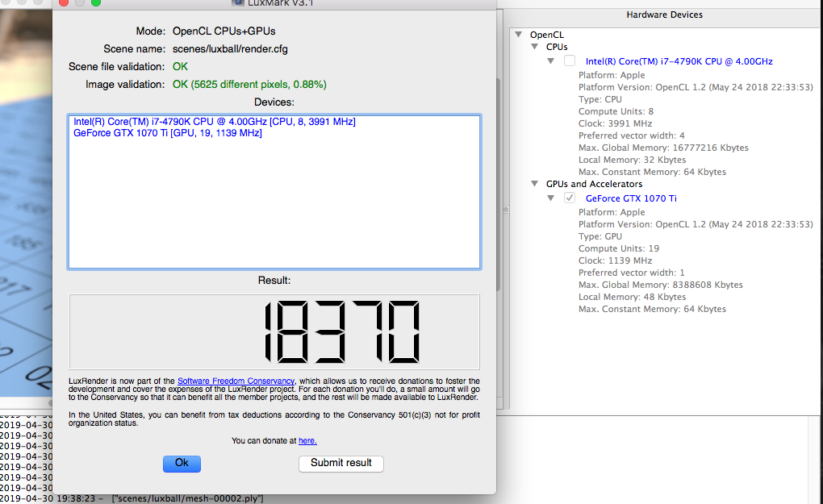Click the Hardware Devices panel header
The width and height of the screenshot is (823, 504).
[x=665, y=15]
